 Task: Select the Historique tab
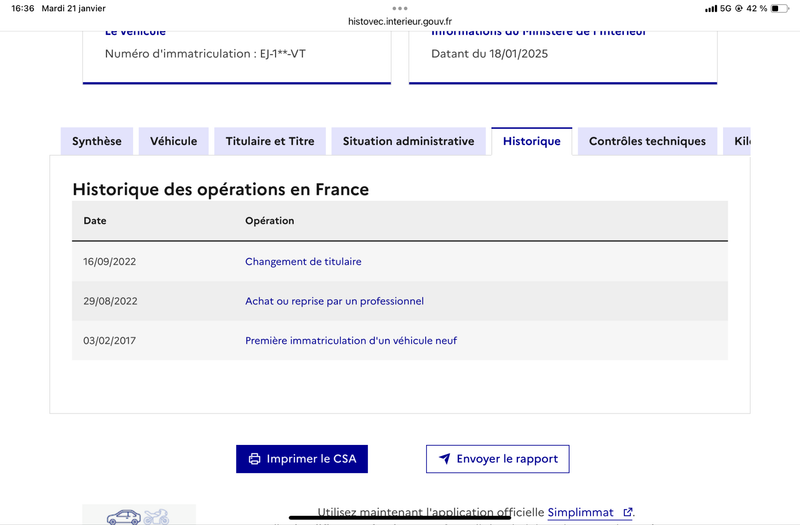point(532,141)
